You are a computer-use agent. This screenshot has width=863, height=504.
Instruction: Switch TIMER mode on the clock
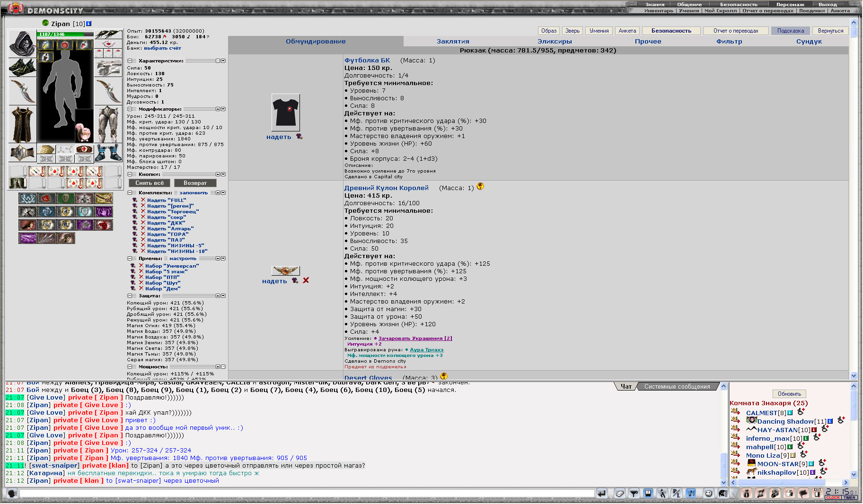tap(849, 497)
